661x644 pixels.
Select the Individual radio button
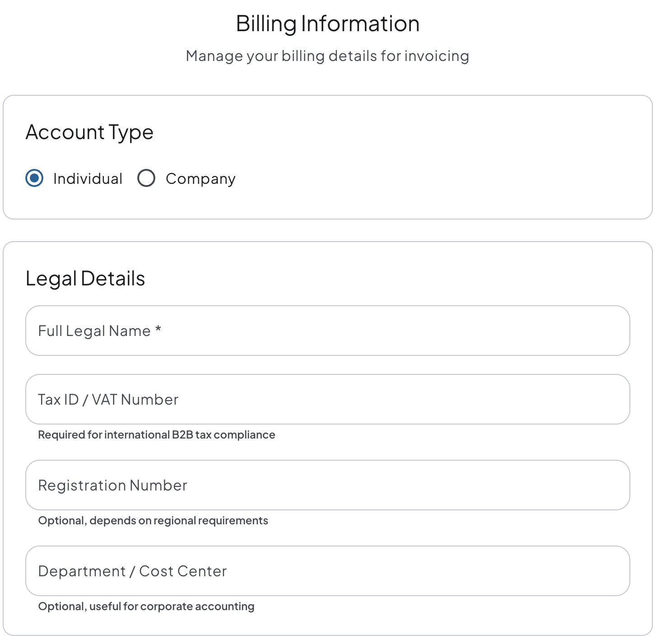34,178
